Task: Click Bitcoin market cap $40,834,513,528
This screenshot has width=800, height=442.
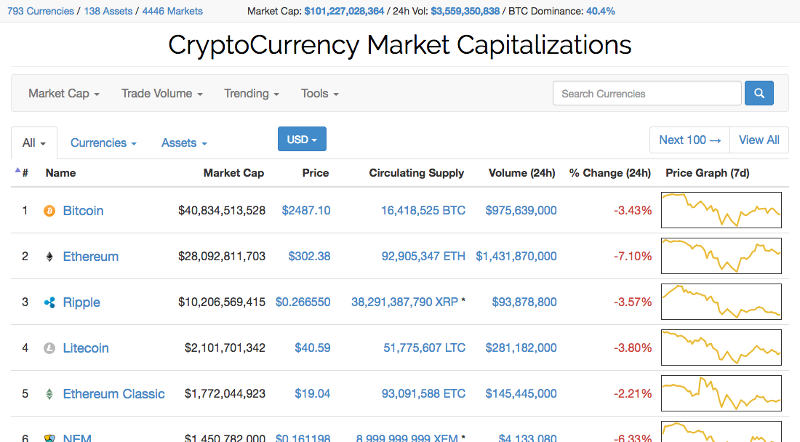Action: pyautogui.click(x=222, y=210)
